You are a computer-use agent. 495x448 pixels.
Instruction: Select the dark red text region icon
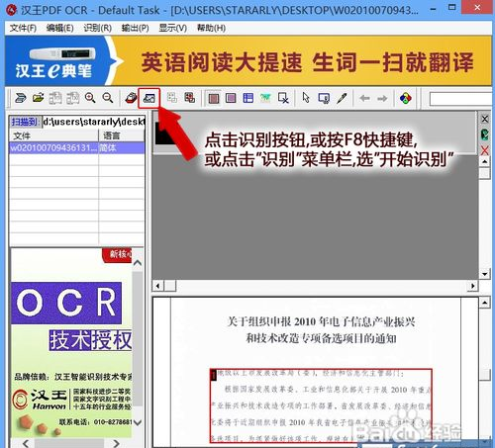[214, 98]
